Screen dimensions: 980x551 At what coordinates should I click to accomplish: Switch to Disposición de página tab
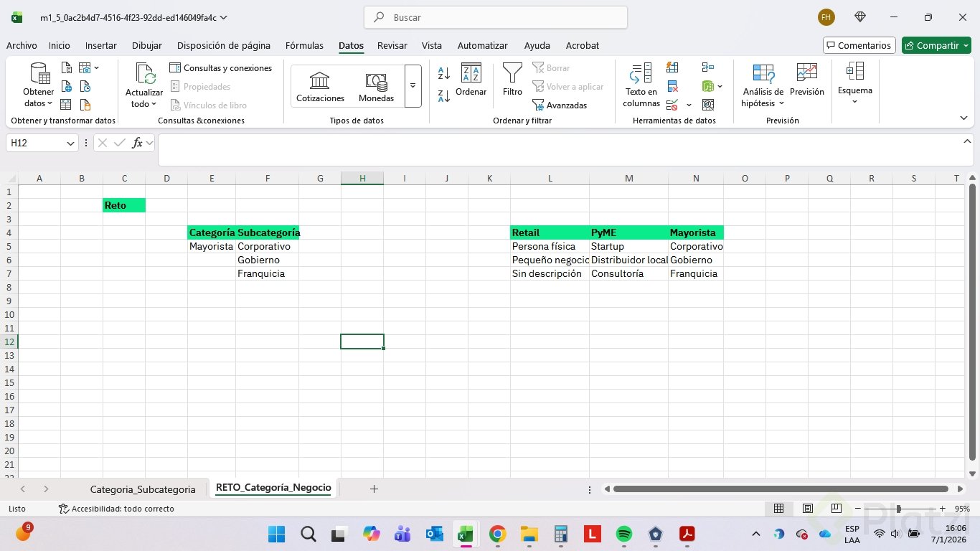tap(224, 45)
